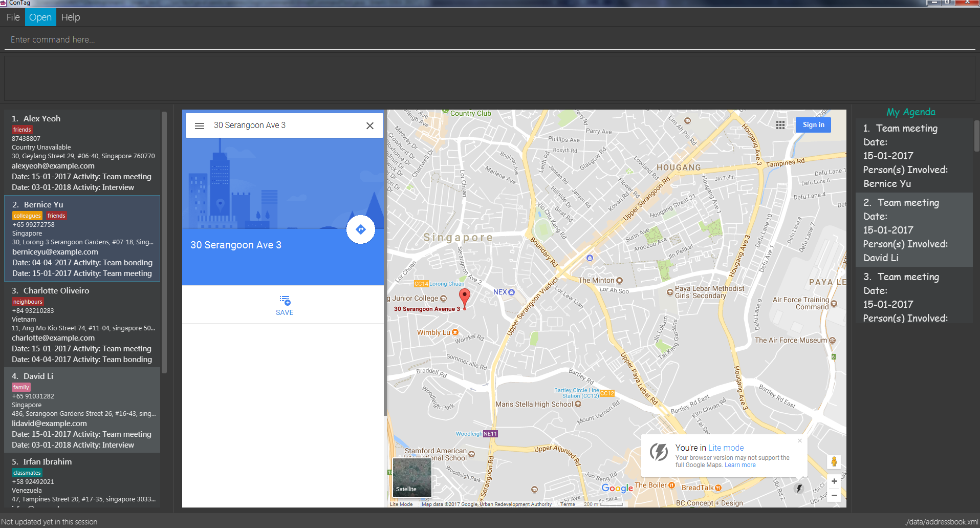Viewport: 980px width, 528px height.
Task: Click lidavid@example.com email text
Action: tap(49, 424)
